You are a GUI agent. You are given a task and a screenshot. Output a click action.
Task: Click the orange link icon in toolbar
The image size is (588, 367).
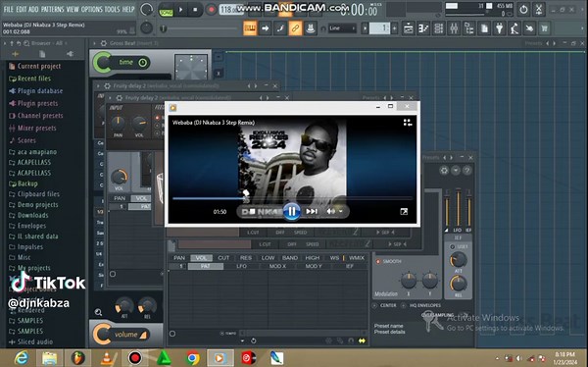tap(295, 28)
